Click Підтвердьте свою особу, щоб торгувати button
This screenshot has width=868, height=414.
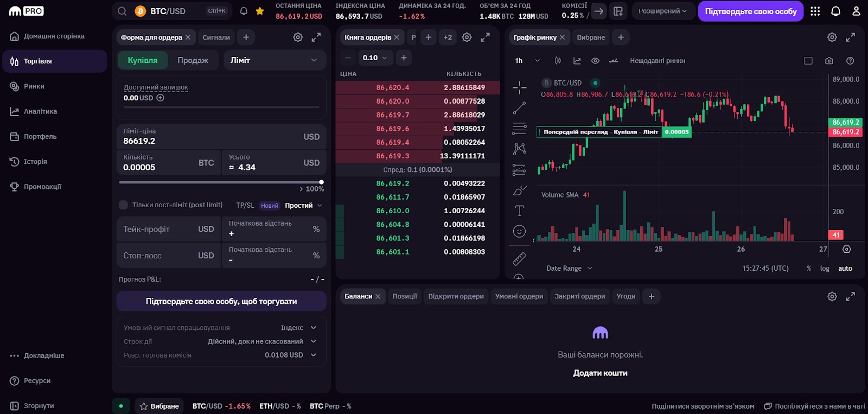221,301
